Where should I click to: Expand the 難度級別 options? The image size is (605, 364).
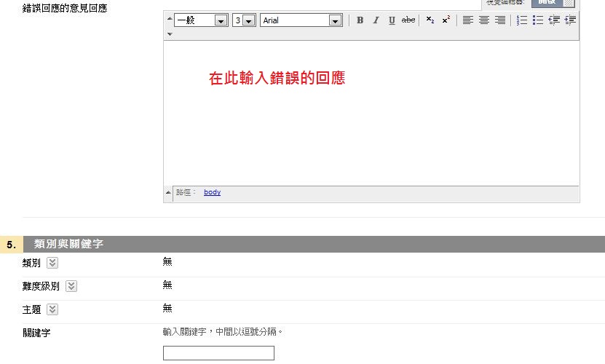tap(71, 286)
